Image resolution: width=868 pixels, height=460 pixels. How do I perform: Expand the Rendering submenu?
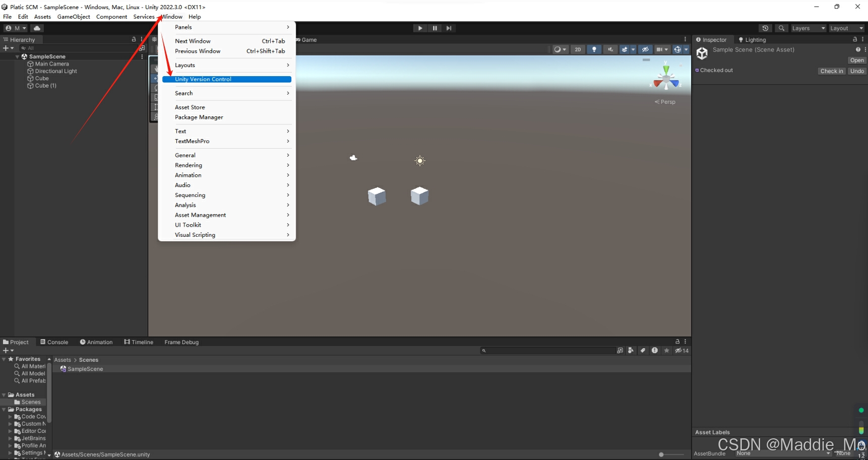(x=227, y=165)
